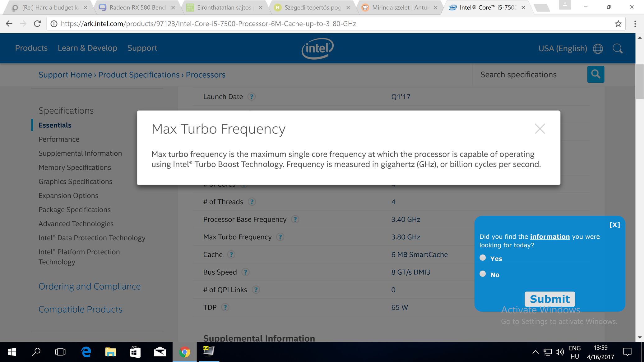Show hidden system tray icons
This screenshot has width=644, height=362.
[x=535, y=352]
